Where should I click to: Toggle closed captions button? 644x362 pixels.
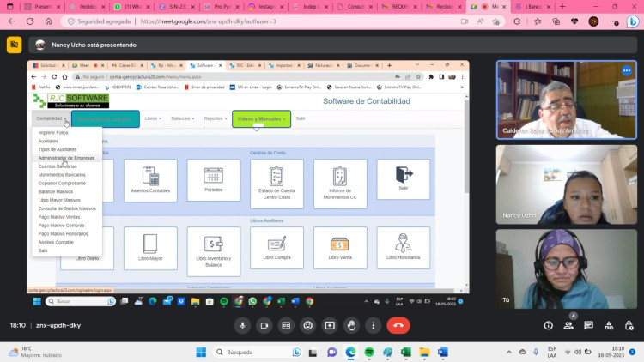[x=286, y=325]
